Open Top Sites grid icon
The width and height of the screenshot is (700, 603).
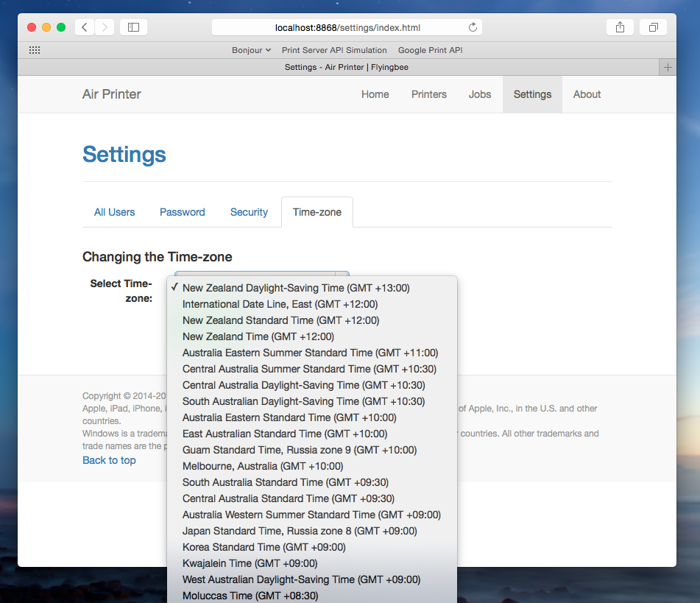click(x=35, y=50)
